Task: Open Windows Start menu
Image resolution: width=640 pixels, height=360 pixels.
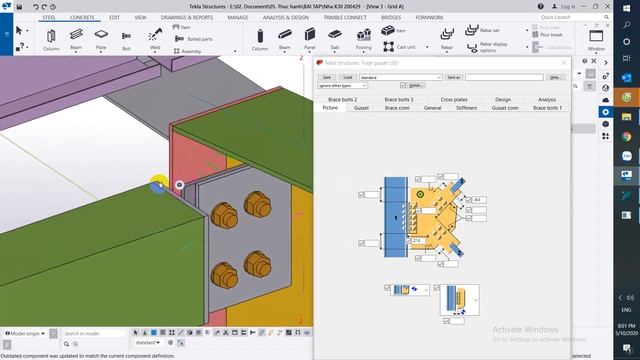Action: click(x=627, y=8)
